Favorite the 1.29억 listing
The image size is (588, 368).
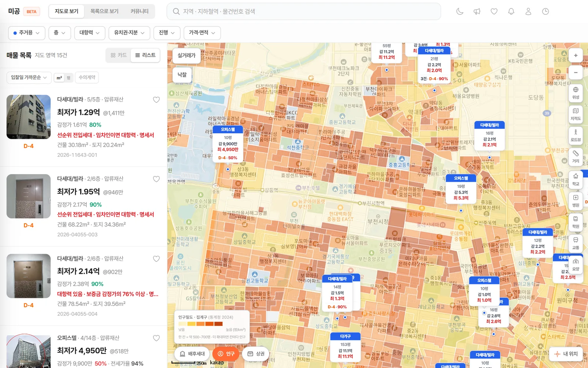point(157,100)
